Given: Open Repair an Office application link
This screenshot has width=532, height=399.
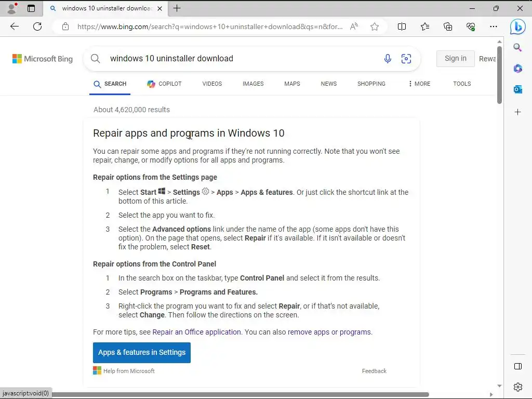Looking at the screenshot, I should (x=196, y=332).
